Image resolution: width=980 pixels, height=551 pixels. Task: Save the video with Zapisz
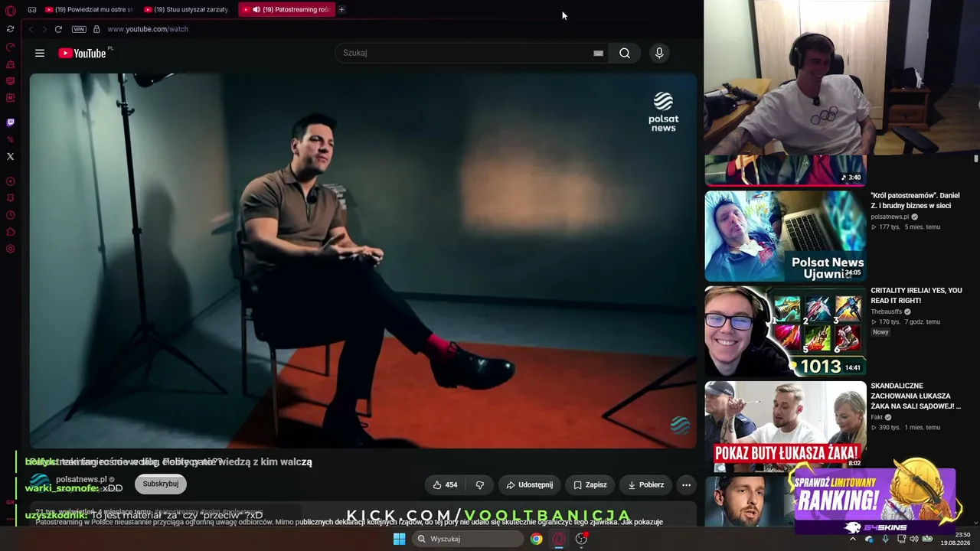pos(590,484)
